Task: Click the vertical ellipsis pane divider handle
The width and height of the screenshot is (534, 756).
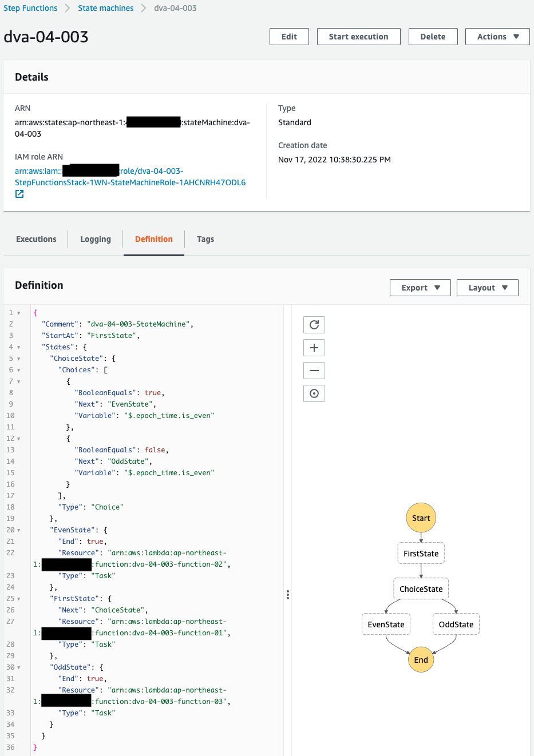Action: 288,595
